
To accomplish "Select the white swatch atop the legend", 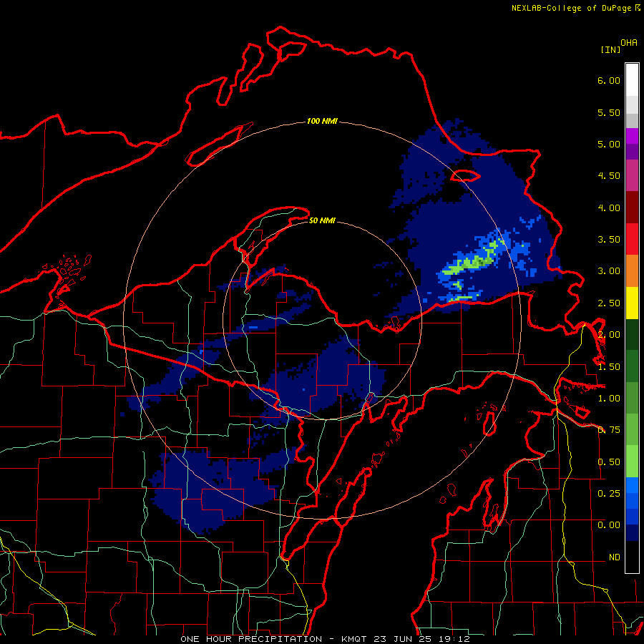I will [x=632, y=80].
